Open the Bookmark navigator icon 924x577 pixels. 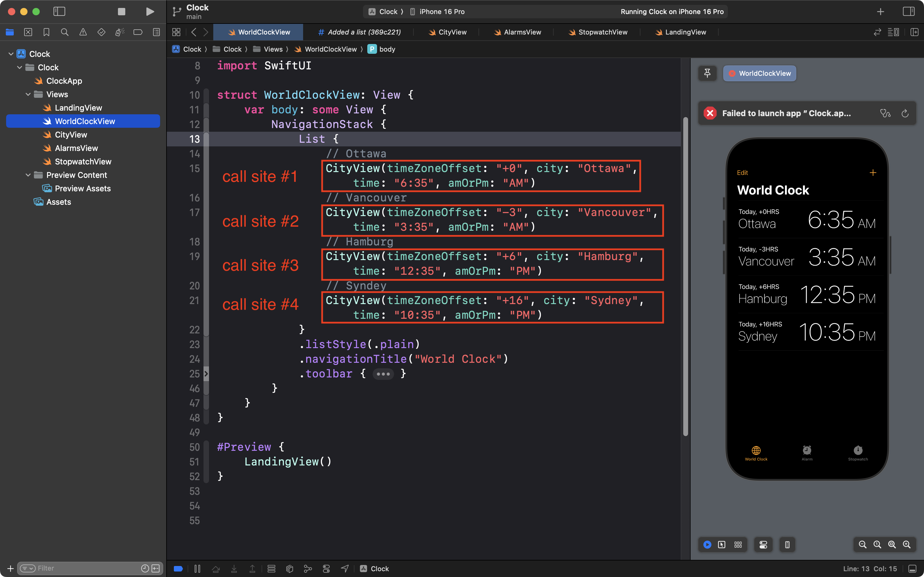click(x=46, y=32)
